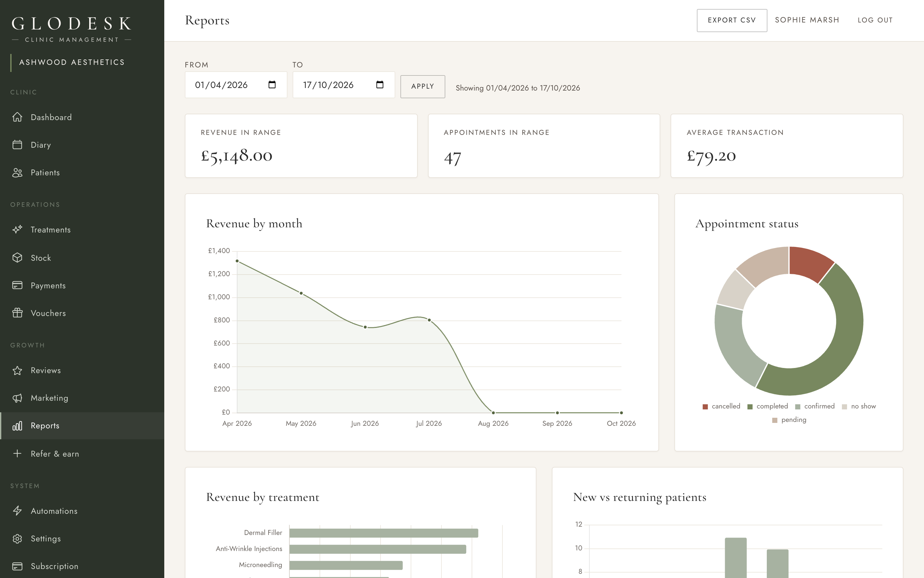This screenshot has height=578, width=924.
Task: Click the Reviews star icon
Action: click(x=17, y=371)
